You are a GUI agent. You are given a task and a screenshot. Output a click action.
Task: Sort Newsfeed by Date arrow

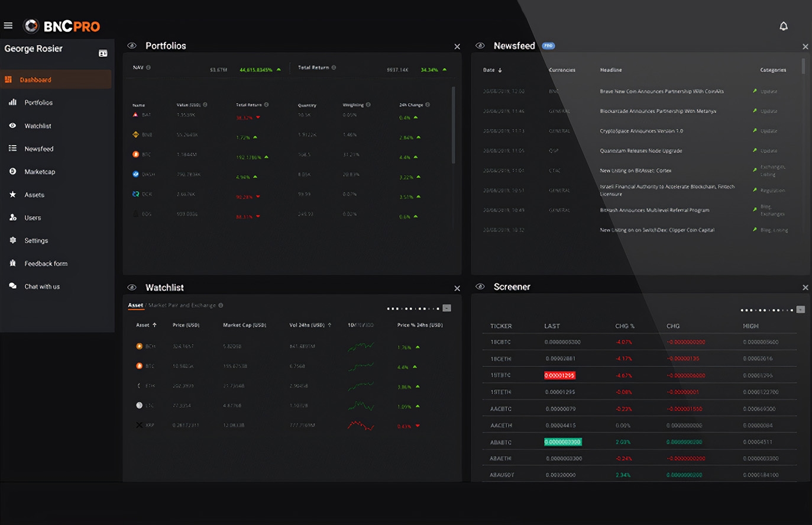point(500,70)
